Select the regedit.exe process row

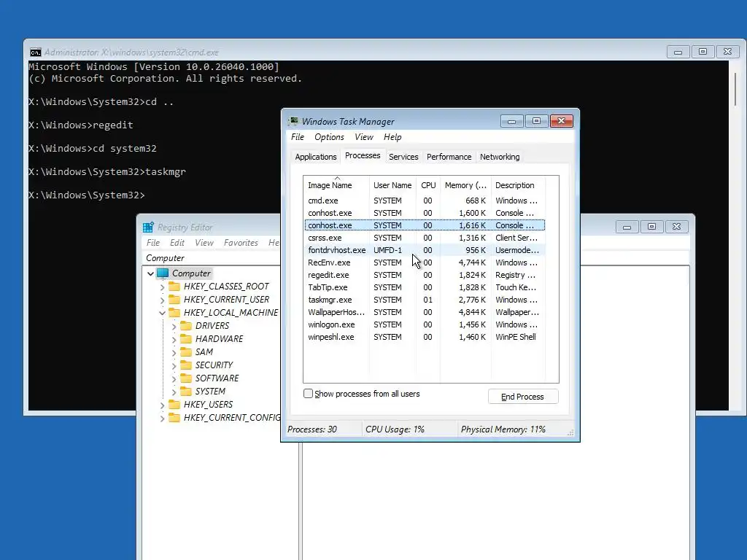[425, 275]
